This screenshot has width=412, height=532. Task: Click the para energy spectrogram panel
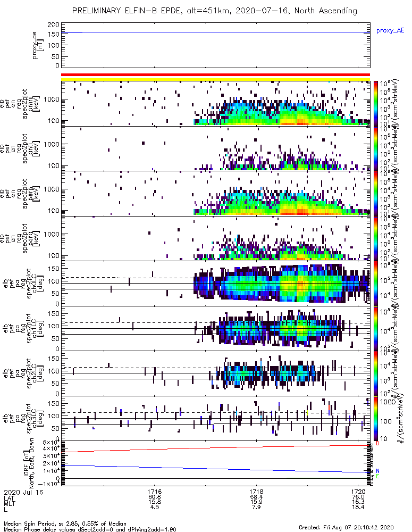(216, 238)
